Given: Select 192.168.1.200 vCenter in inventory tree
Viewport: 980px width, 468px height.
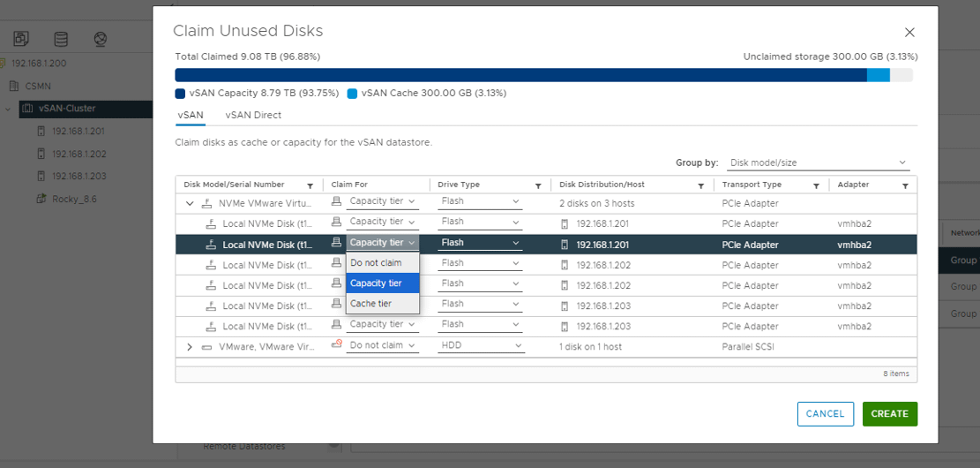Looking at the screenshot, I should (39, 64).
